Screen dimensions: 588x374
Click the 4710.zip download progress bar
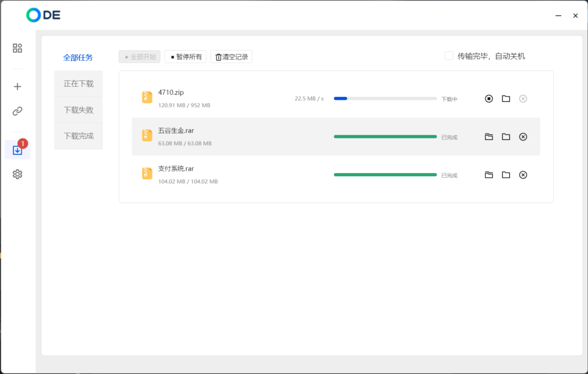385,99
